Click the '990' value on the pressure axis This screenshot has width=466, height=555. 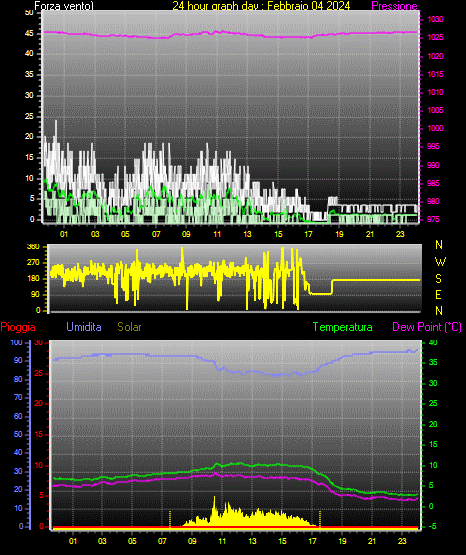pyautogui.click(x=433, y=165)
